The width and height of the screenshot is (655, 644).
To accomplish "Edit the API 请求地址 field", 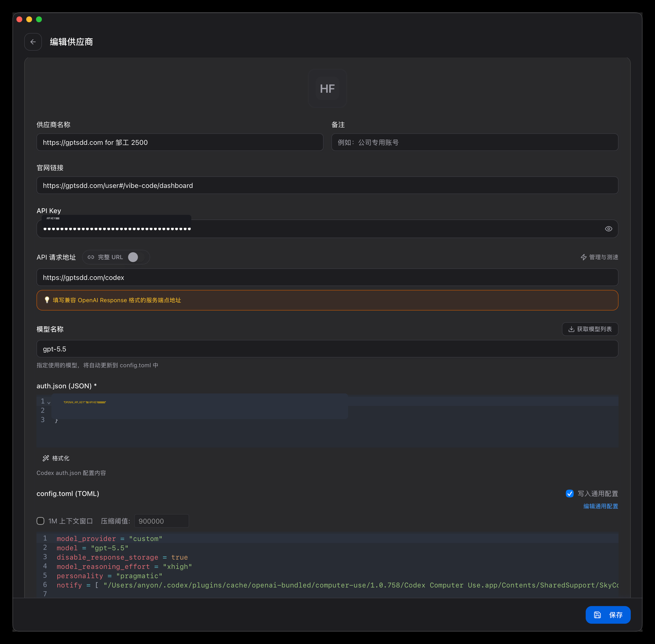I will (x=327, y=277).
